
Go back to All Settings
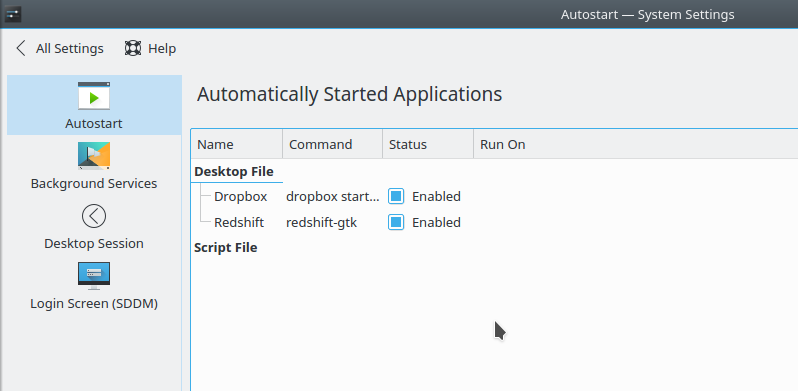pos(60,48)
